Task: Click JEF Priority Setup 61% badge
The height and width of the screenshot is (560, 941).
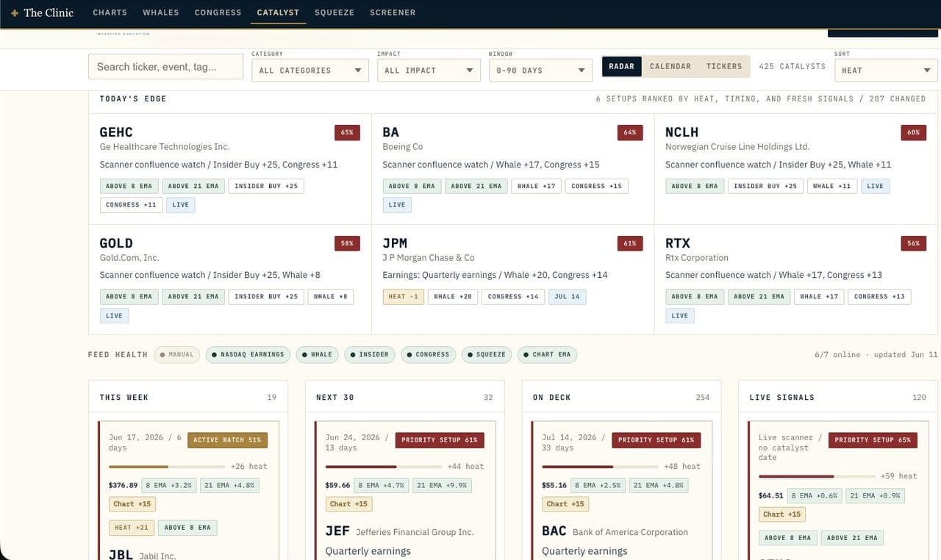Action: [x=440, y=440]
